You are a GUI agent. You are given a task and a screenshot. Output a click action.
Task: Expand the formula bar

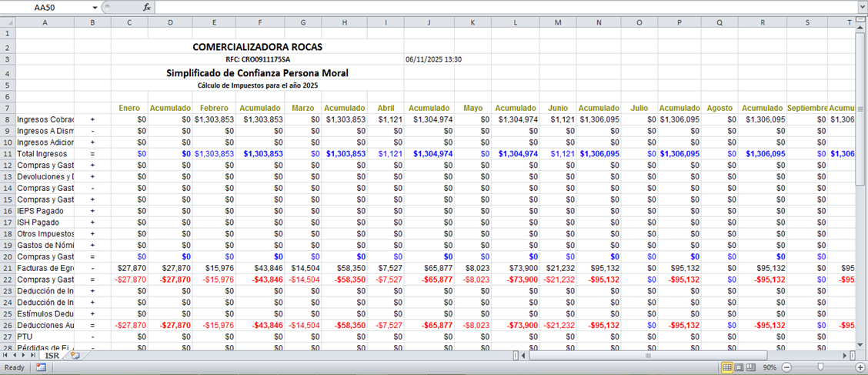[x=861, y=7]
